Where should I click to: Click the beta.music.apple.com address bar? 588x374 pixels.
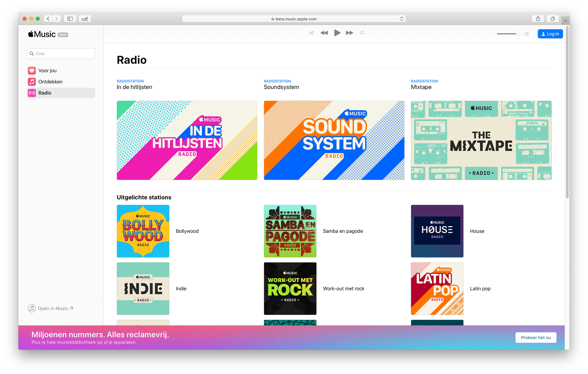[x=294, y=19]
